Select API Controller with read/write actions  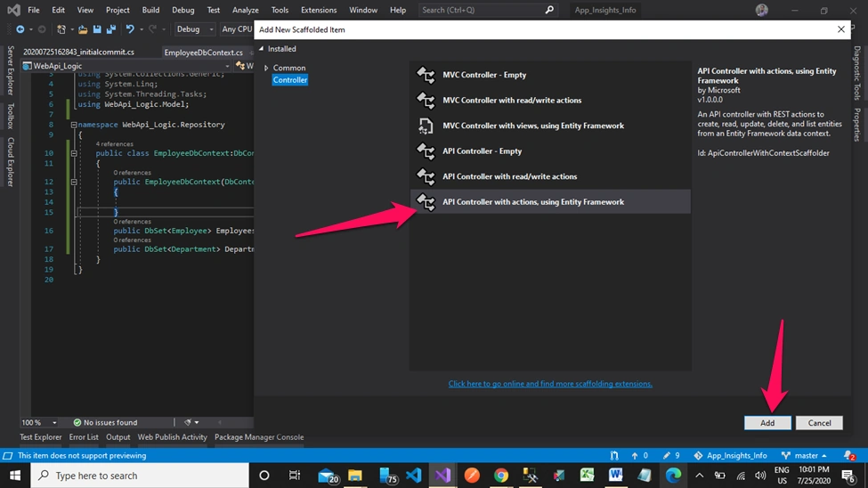tap(550, 176)
